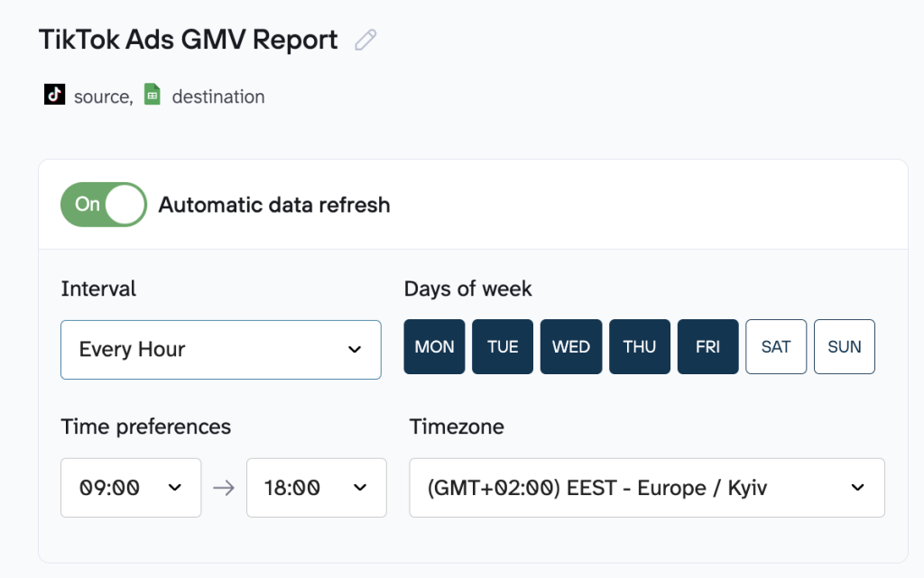Open the Interval dropdown
The width and height of the screenshot is (924, 578).
221,350
